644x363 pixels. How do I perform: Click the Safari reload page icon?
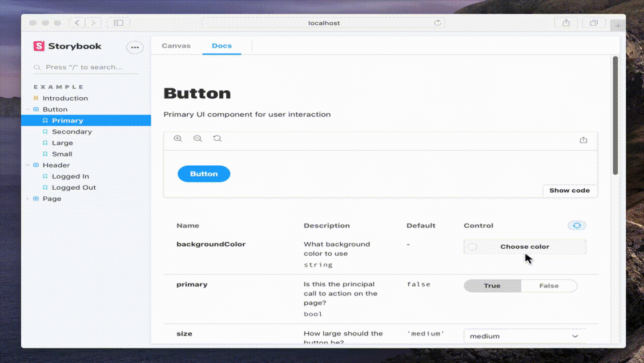(x=437, y=23)
